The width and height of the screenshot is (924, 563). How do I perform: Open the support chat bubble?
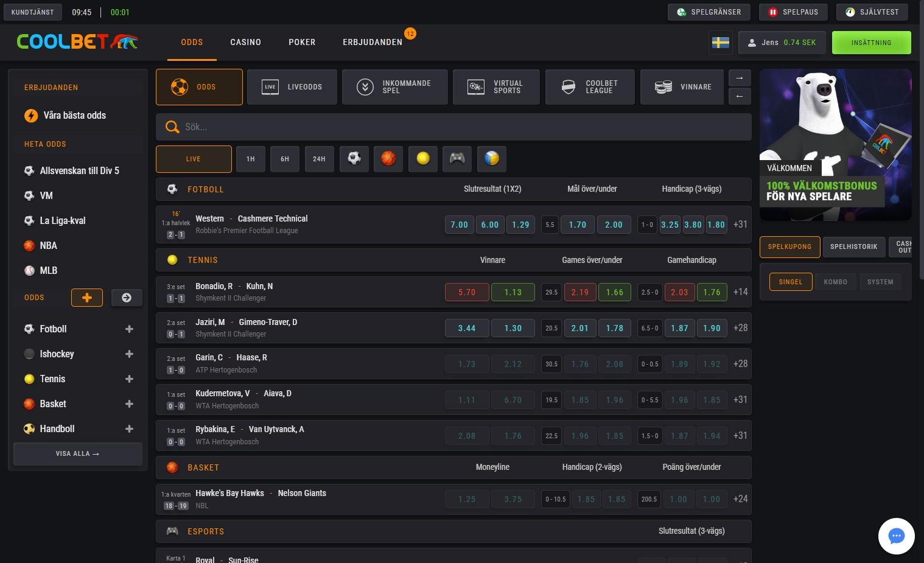(x=895, y=536)
